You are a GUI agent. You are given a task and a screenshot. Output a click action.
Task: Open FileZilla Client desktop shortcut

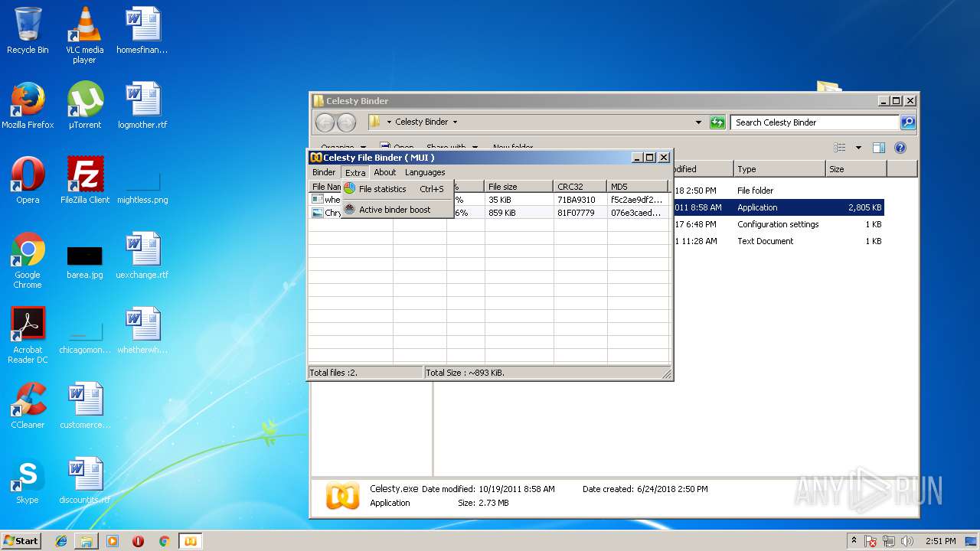[85, 180]
